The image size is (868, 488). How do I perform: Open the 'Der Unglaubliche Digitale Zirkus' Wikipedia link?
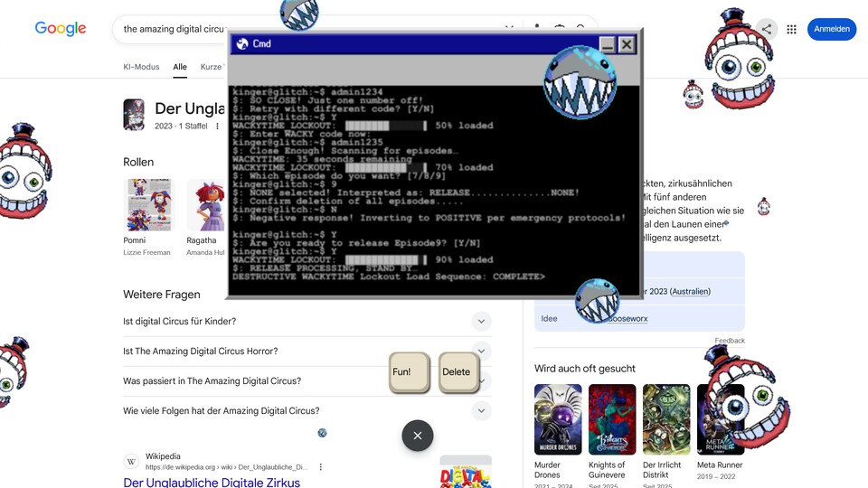click(212, 482)
